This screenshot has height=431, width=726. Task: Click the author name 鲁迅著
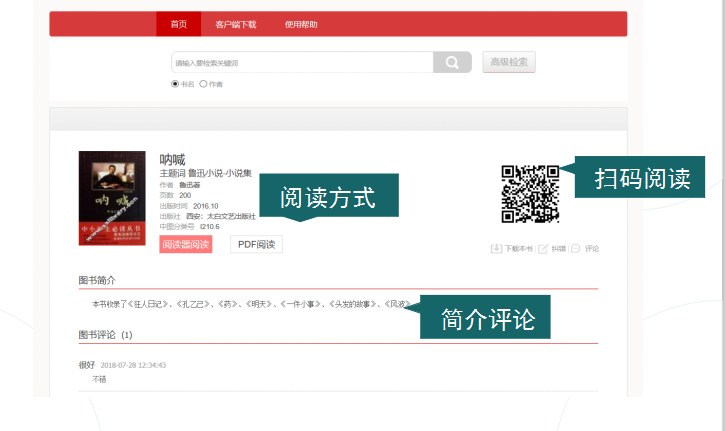tap(190, 185)
